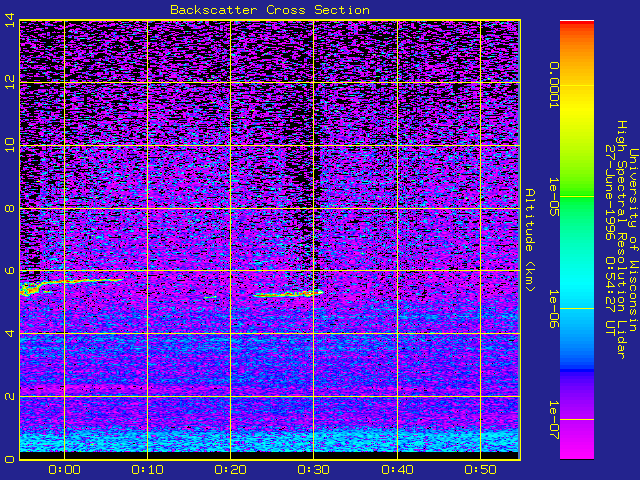The height and width of the screenshot is (480, 640).
Task: Click the 0.0001 colorbar label
Action: 554,85
